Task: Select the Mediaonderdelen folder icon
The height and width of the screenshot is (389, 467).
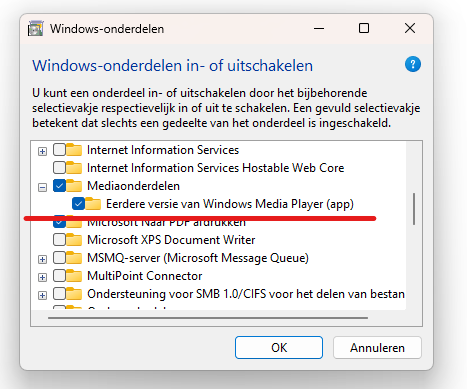Action: [74, 186]
